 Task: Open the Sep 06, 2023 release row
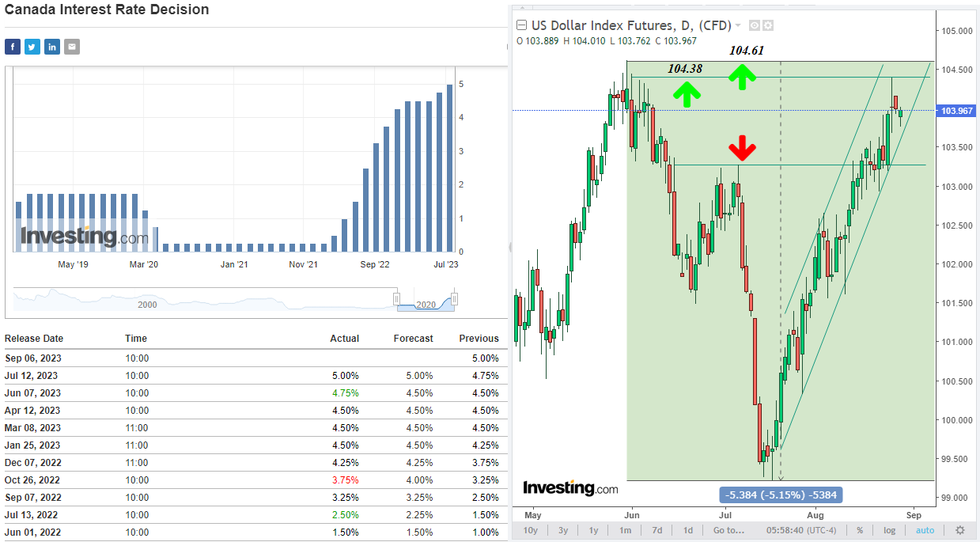[32, 358]
